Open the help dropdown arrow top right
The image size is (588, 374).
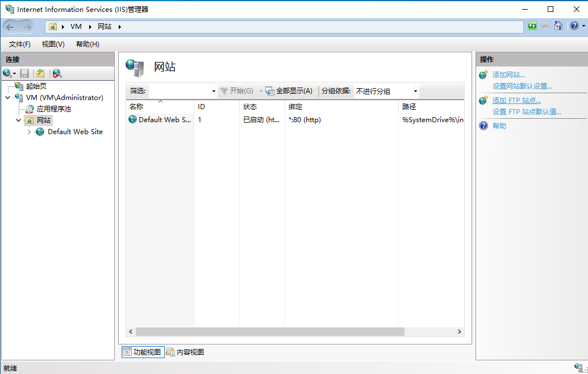583,26
